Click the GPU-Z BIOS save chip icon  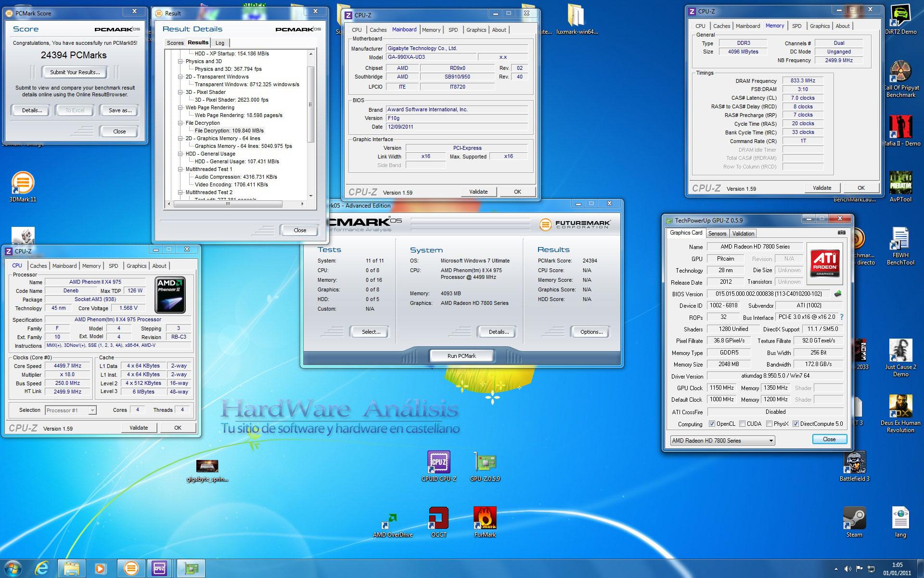pos(838,294)
